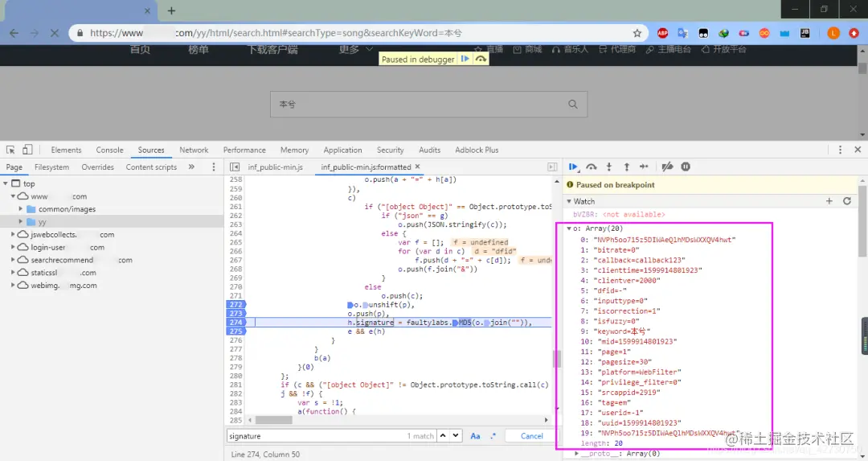Click the horizontal scrollbar in code editor
This screenshot has width=868, height=461.
click(273, 420)
